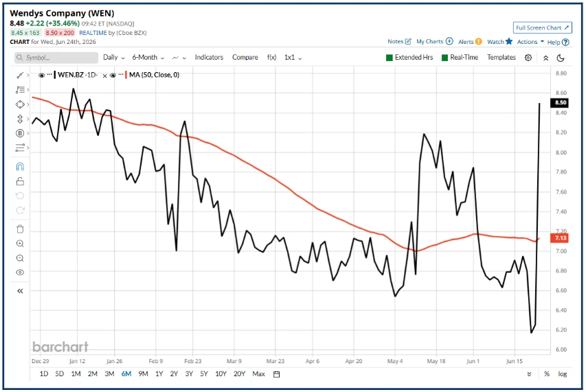The image size is (586, 392).
Task: Select the 5D range tab
Action: [59, 374]
